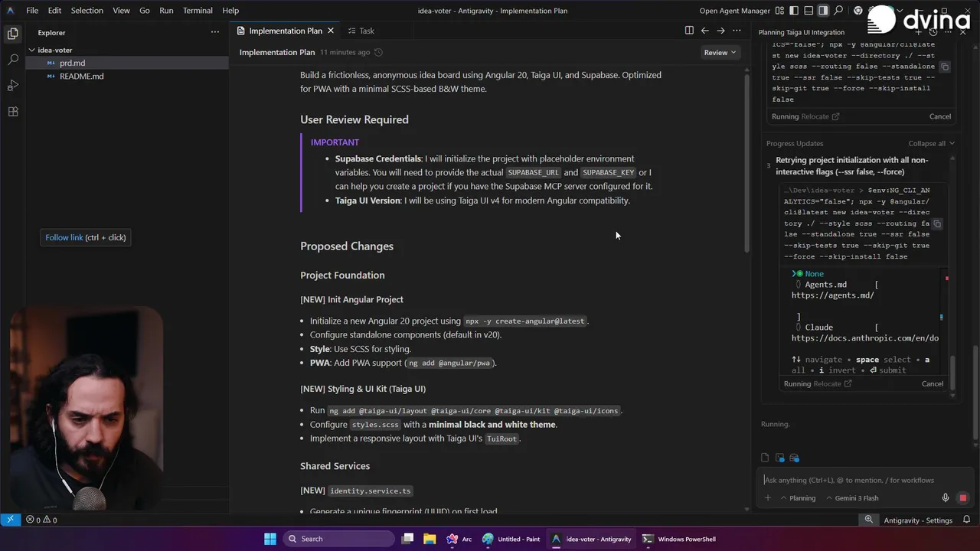This screenshot has width=980, height=551.
Task: Click the taskbar Search box
Action: click(341, 539)
